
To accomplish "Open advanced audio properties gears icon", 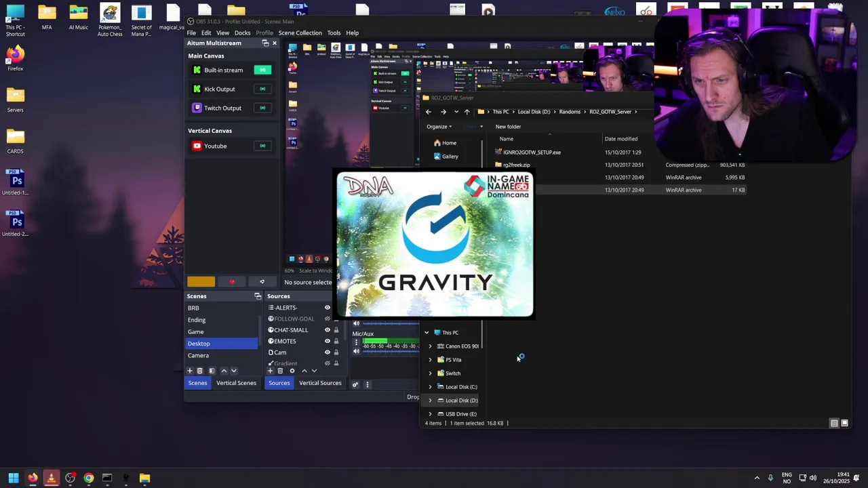I will (x=355, y=384).
